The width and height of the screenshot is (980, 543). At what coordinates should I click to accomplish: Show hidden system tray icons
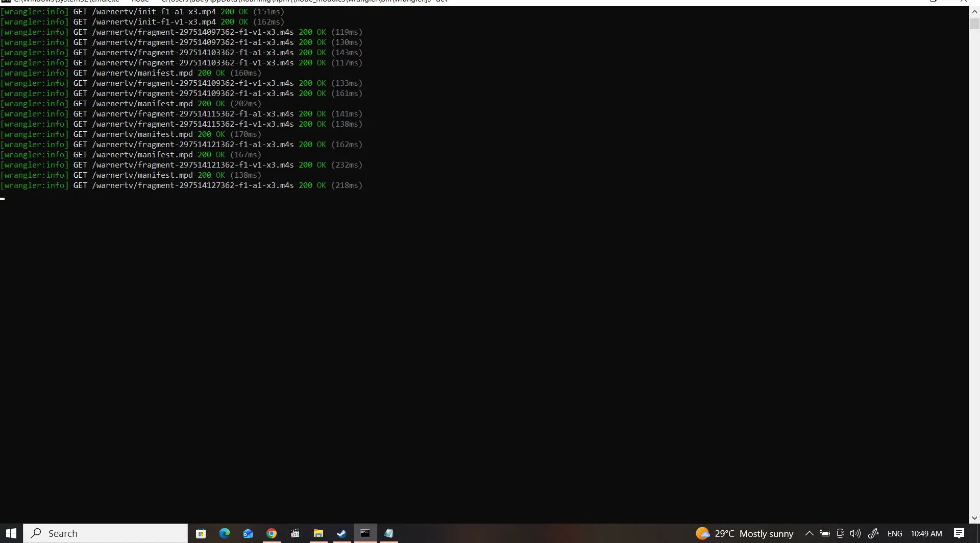pos(809,533)
